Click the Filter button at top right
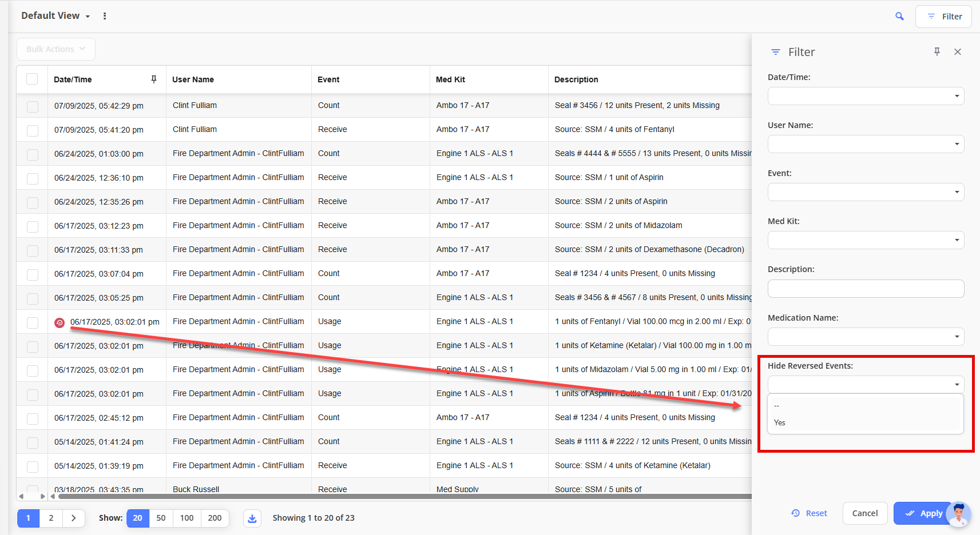 pos(944,17)
